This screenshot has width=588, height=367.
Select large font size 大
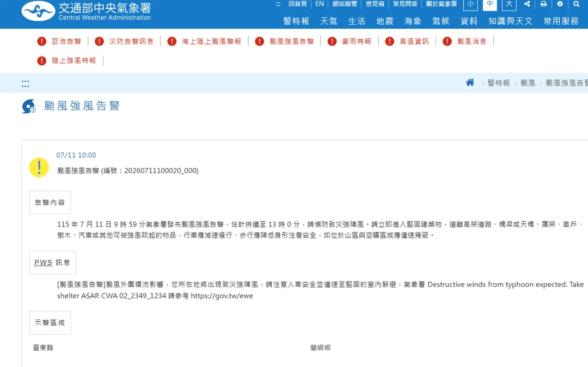pyautogui.click(x=509, y=4)
